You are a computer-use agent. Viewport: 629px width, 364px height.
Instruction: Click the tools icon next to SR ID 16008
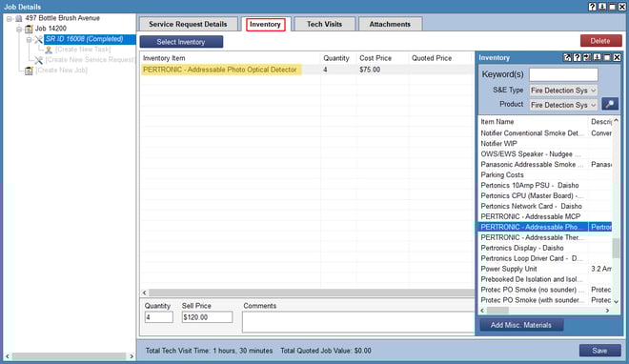point(38,39)
